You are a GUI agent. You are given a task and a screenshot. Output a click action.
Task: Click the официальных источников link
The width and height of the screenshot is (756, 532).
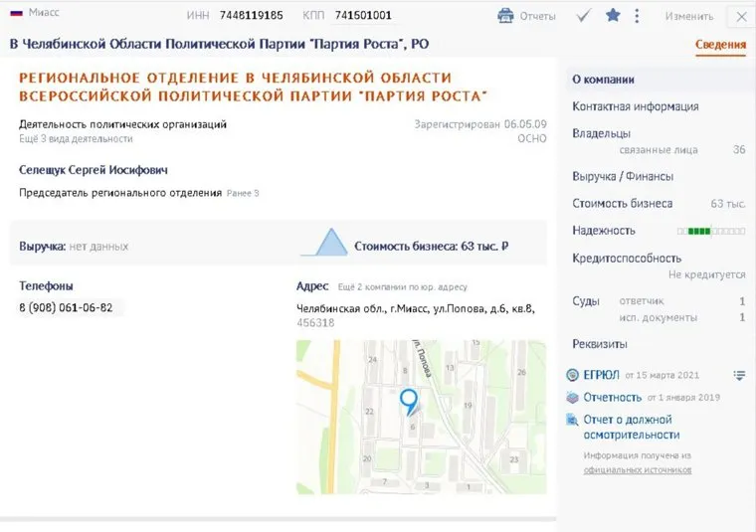(637, 469)
